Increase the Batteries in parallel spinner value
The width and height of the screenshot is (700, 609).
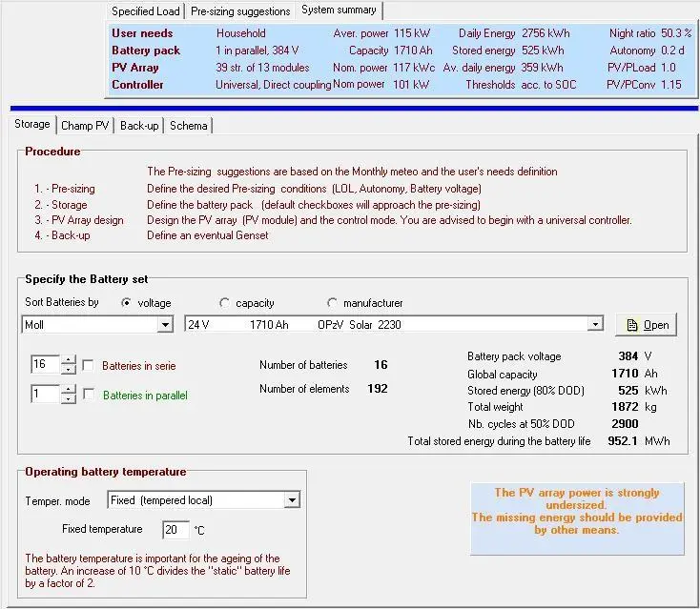pos(68,389)
